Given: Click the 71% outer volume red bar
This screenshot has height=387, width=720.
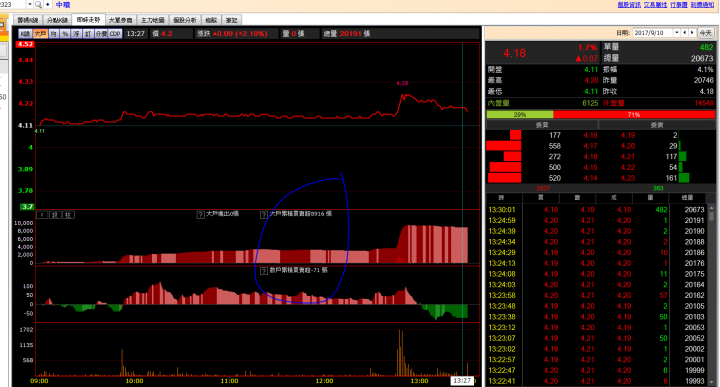Looking at the screenshot, I should pyautogui.click(x=634, y=114).
